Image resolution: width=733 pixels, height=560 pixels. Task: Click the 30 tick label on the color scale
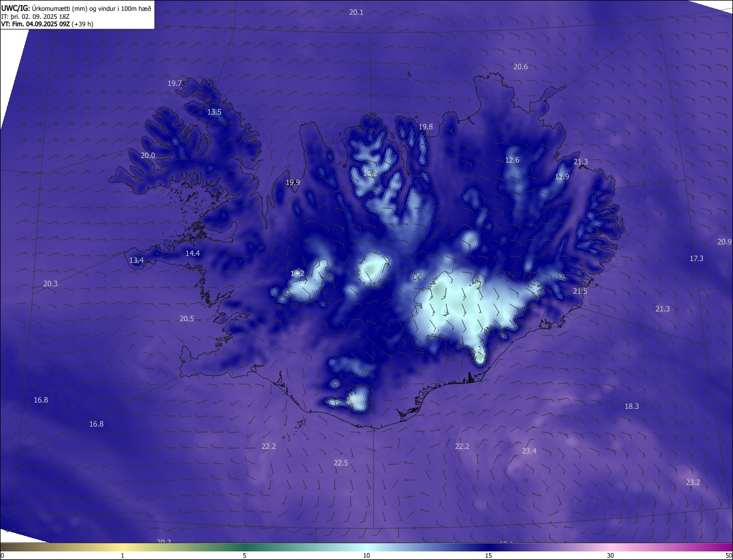pos(610,556)
